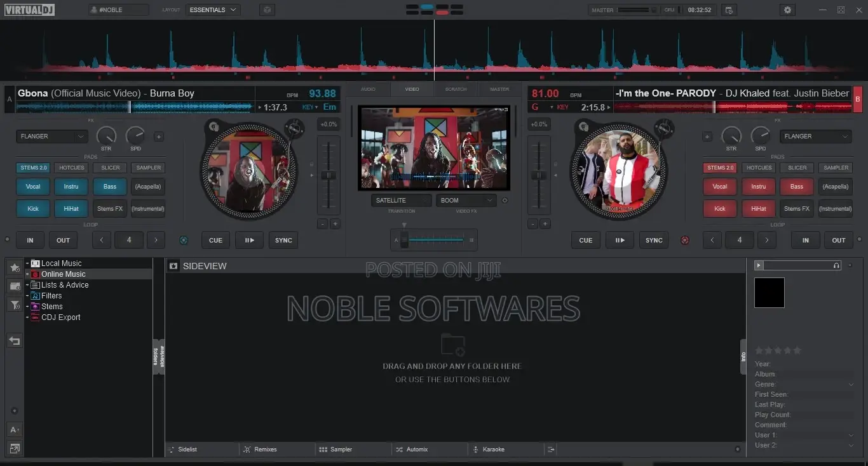The image size is (868, 466).
Task: Click the add virtual folder icon in the browser sidebar
Action: coord(15,286)
